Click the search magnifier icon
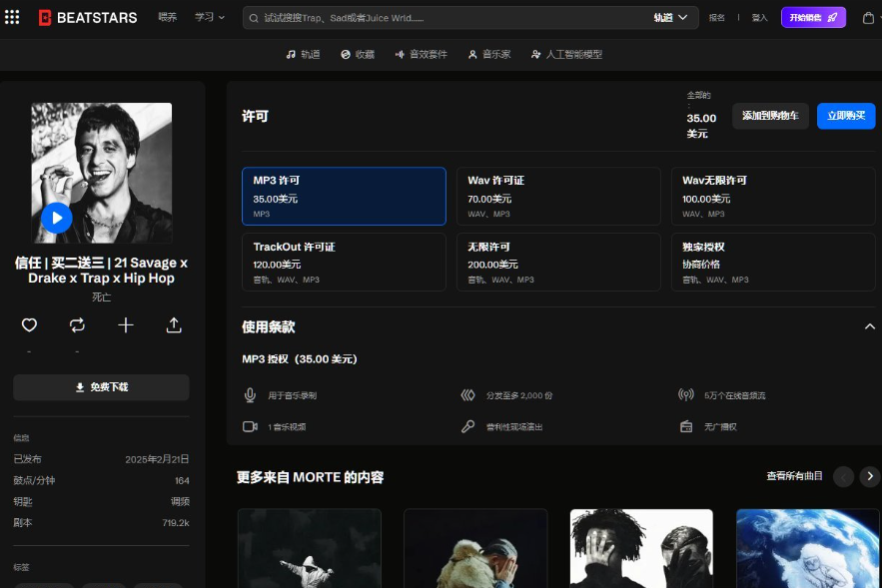The height and width of the screenshot is (588, 882). [x=254, y=18]
